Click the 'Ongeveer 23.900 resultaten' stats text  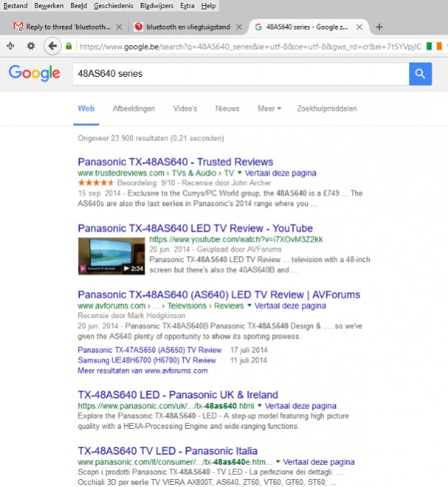click(x=151, y=138)
